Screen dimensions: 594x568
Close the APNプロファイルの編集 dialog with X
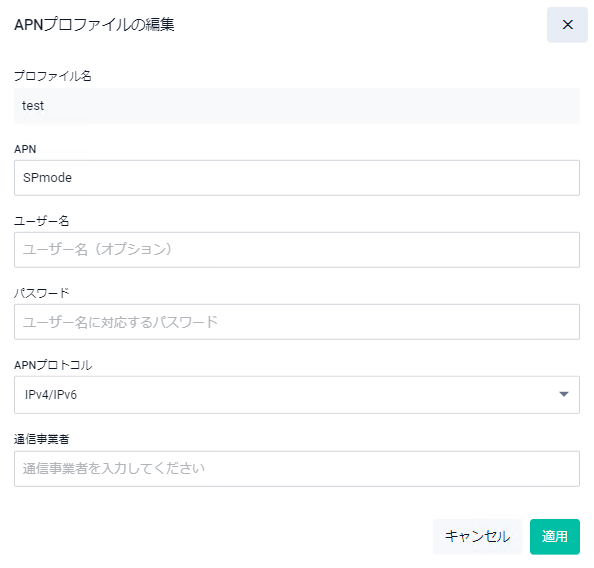567,25
